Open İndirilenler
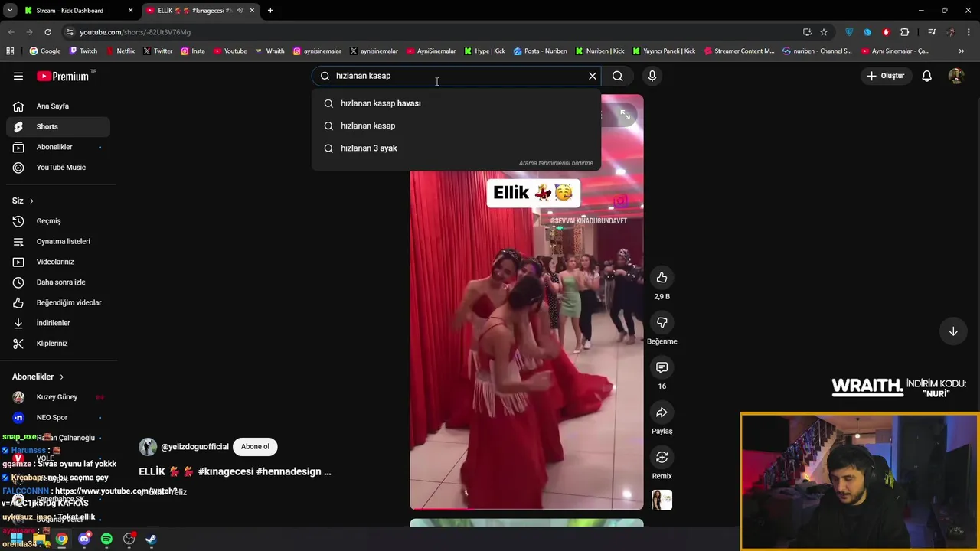The width and height of the screenshot is (980, 551). tap(58, 323)
